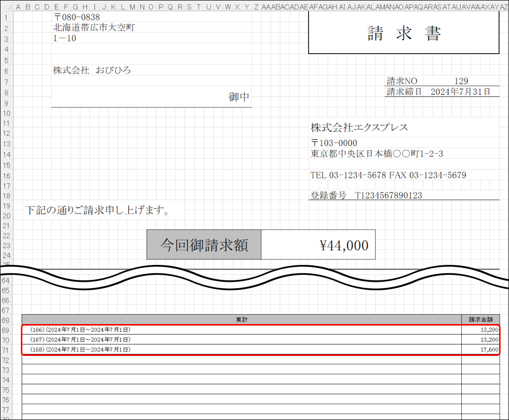The height and width of the screenshot is (420, 509).
Task: Select the 請求NO label
Action: click(x=402, y=81)
